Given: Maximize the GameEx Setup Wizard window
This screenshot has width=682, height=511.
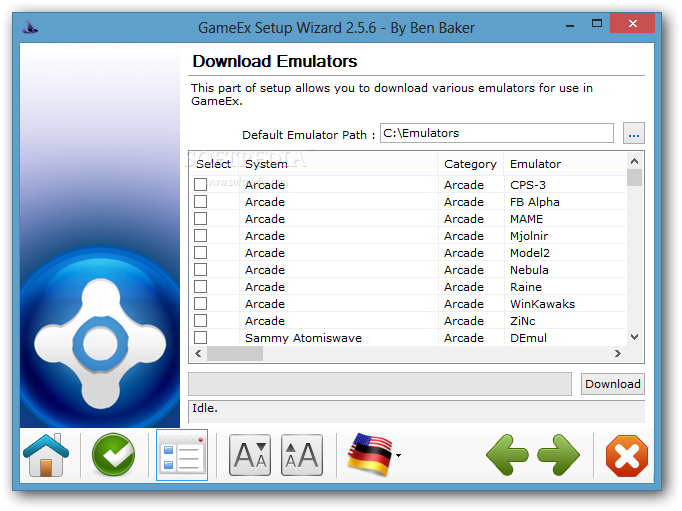Looking at the screenshot, I should [x=597, y=23].
